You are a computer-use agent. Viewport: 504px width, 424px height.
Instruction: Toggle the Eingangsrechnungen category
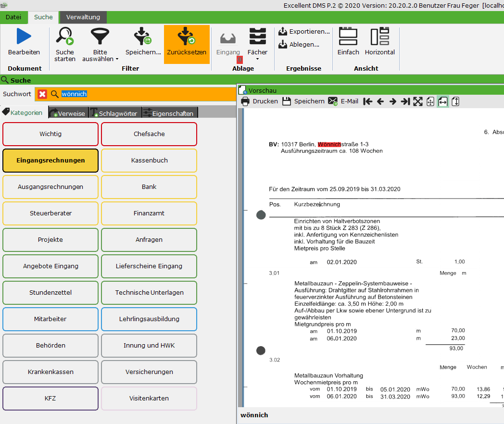pyautogui.click(x=50, y=160)
